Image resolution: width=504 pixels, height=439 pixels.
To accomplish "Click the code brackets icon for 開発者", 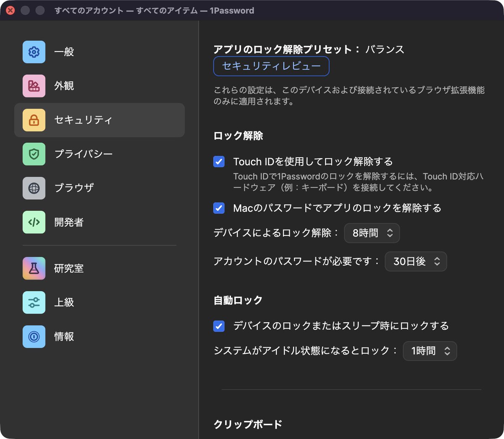I will point(34,222).
